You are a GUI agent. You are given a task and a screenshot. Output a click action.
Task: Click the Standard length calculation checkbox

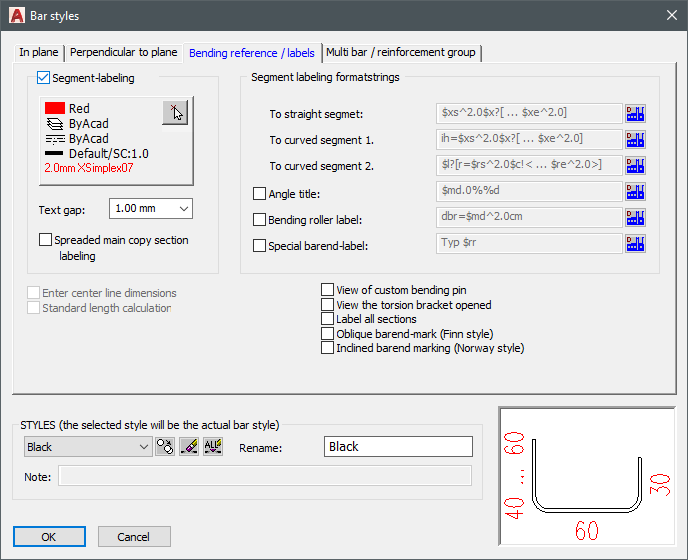[x=33, y=308]
